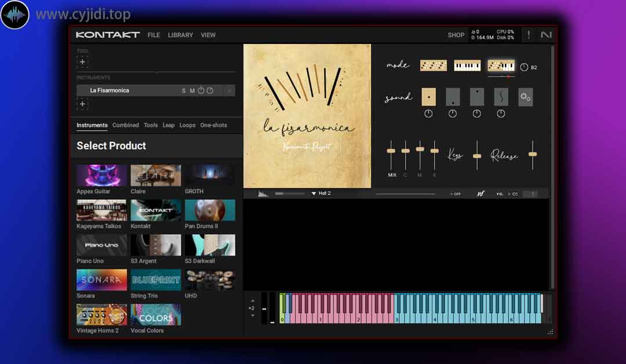Click the knob beside the B2 label
Image resolution: width=626 pixels, height=364 pixels.
(524, 67)
